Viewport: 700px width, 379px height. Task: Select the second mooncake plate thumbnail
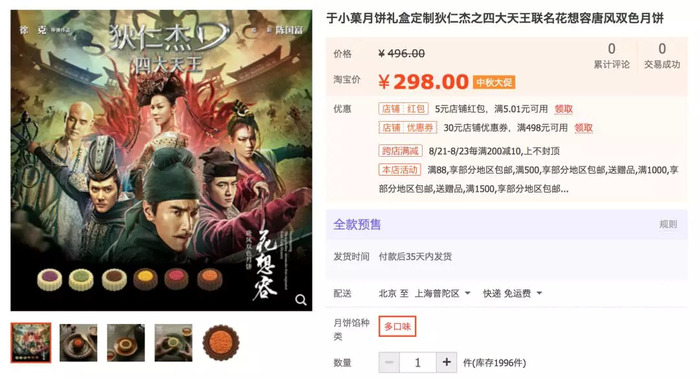point(79,342)
